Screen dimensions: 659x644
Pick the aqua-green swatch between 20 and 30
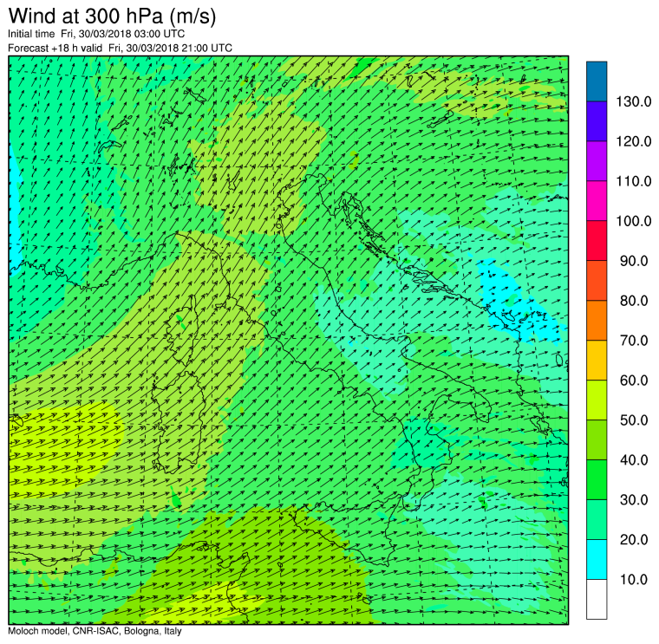(597, 520)
